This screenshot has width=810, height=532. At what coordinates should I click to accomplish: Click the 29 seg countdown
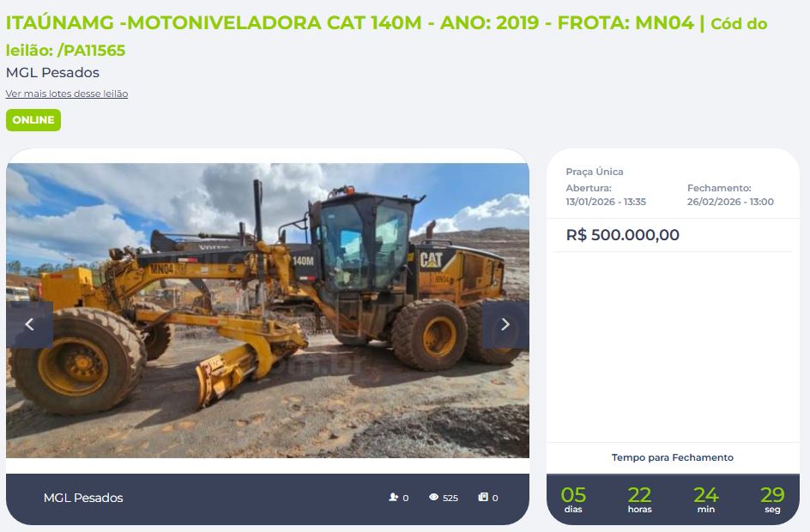pos(772,499)
